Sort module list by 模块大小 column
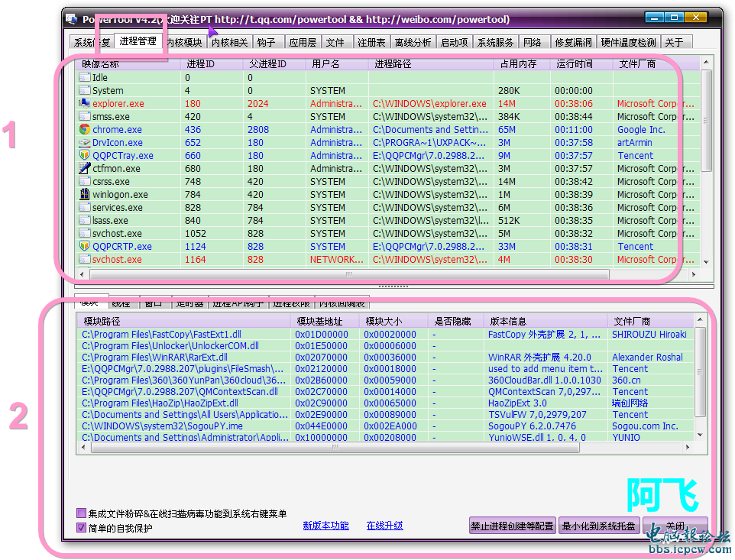The width and height of the screenshot is (735, 560). pos(393,321)
